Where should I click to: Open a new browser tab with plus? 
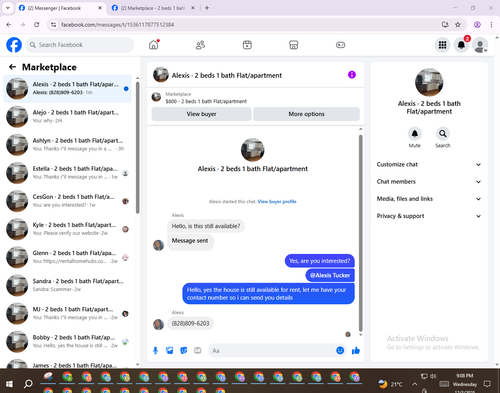[x=207, y=8]
